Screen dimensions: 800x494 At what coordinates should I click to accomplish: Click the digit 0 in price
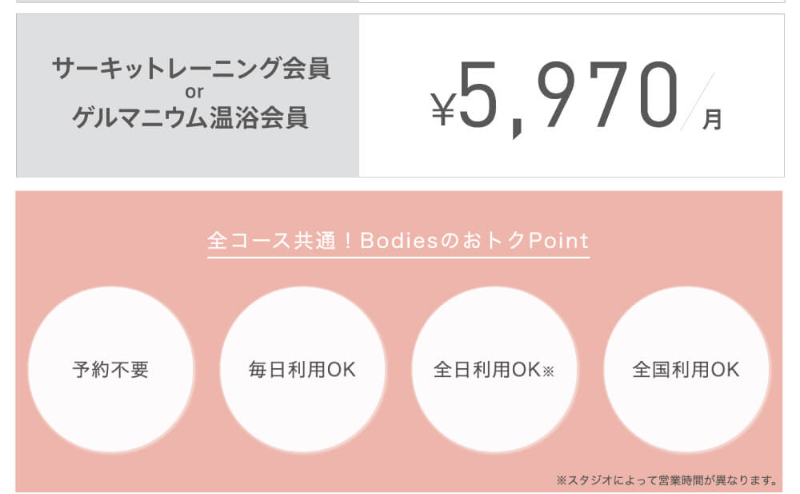(x=659, y=94)
